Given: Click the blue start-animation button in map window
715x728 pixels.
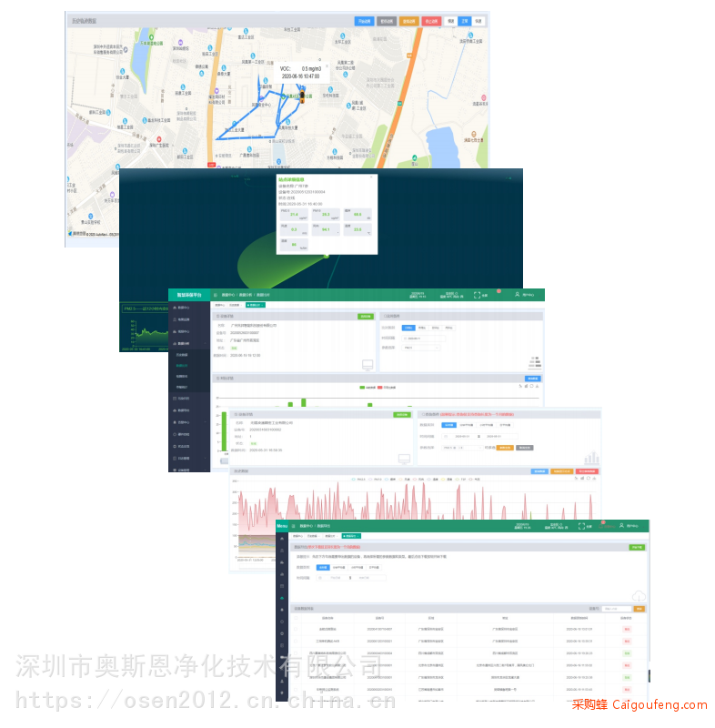Looking at the screenshot, I should pos(364,21).
